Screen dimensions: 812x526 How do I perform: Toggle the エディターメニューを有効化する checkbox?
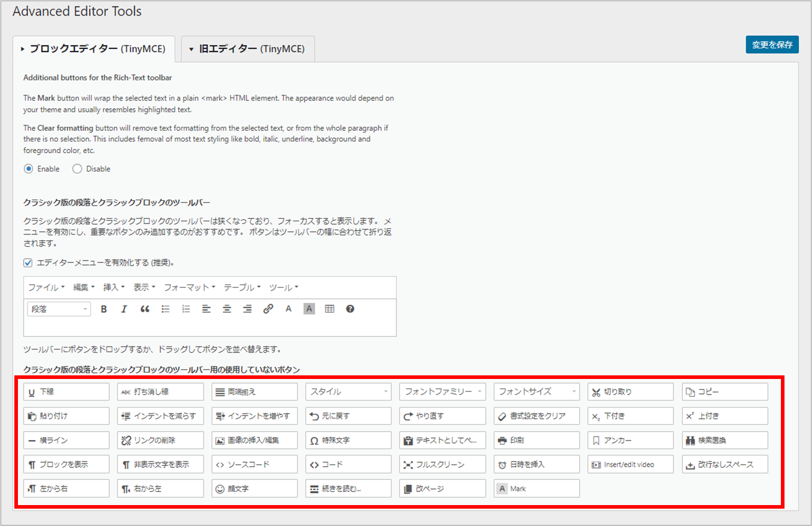pos(28,262)
